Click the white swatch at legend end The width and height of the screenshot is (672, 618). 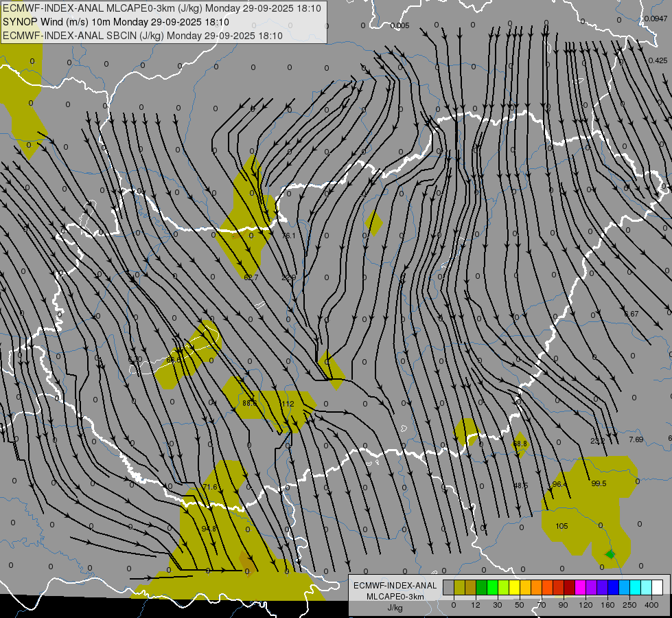pyautogui.click(x=658, y=587)
